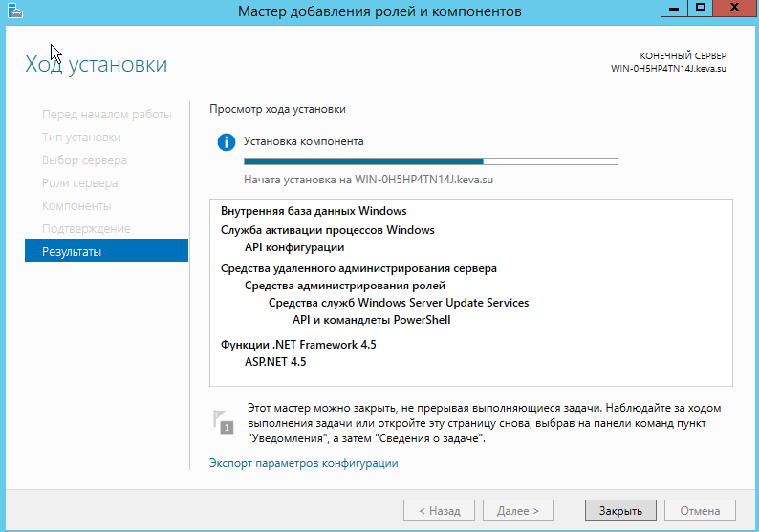Click the Далее > button

pos(518,510)
